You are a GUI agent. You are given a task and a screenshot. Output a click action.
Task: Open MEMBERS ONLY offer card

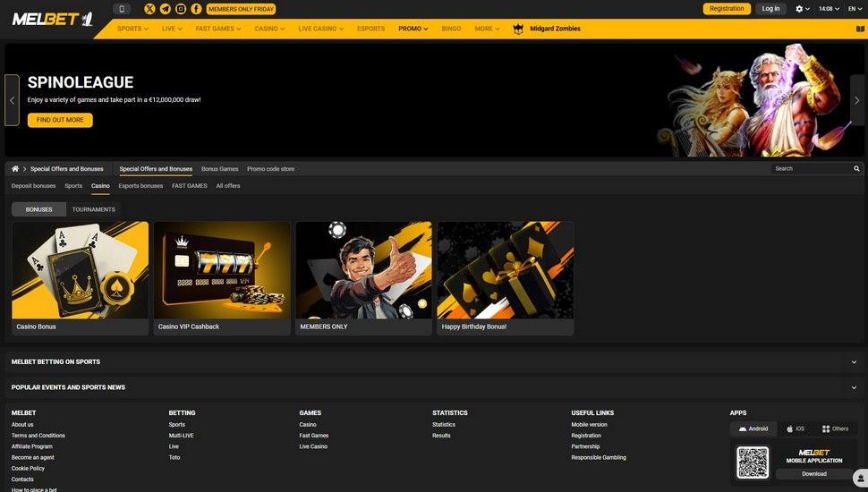click(x=363, y=278)
